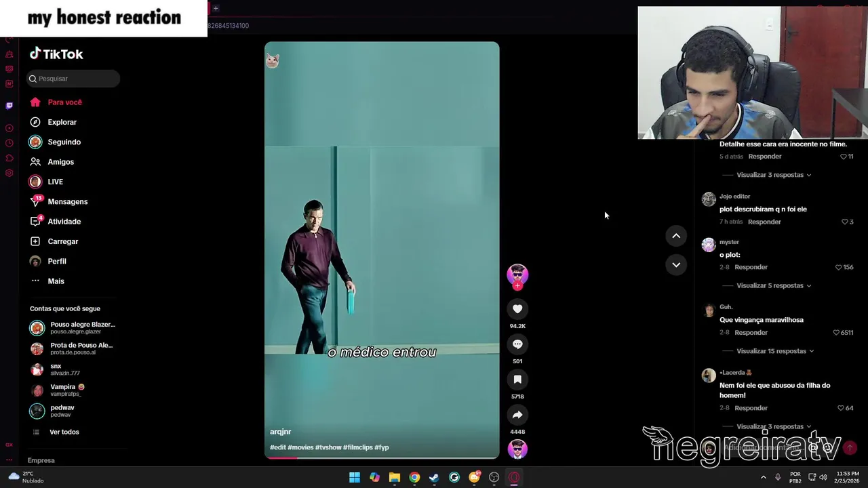Viewport: 868px width, 488px height.
Task: Click the Empresa footer link
Action: coord(41,460)
